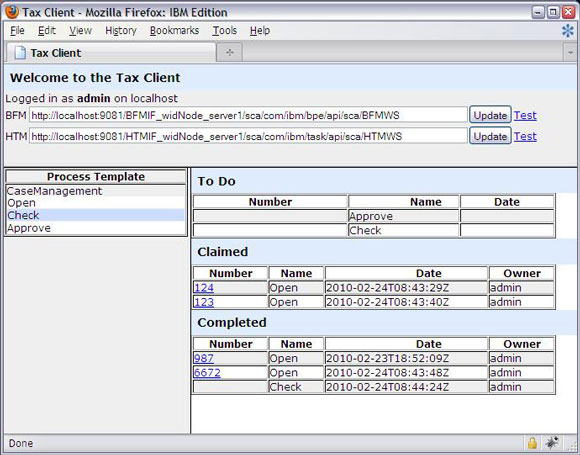Viewport: 580px width, 455px height.
Task: Minimize the Firefox window
Action: pyautogui.click(x=537, y=12)
